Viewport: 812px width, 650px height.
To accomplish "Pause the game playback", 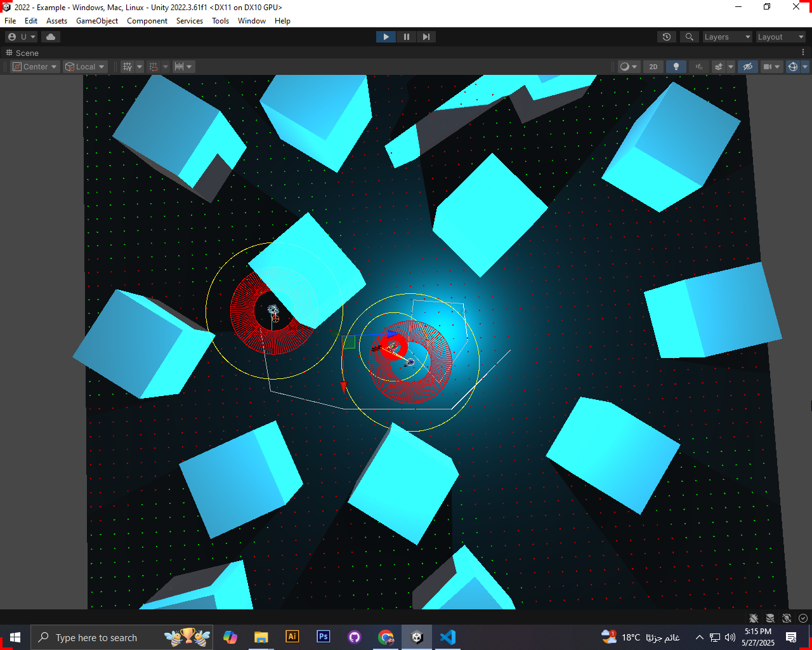I will [406, 37].
